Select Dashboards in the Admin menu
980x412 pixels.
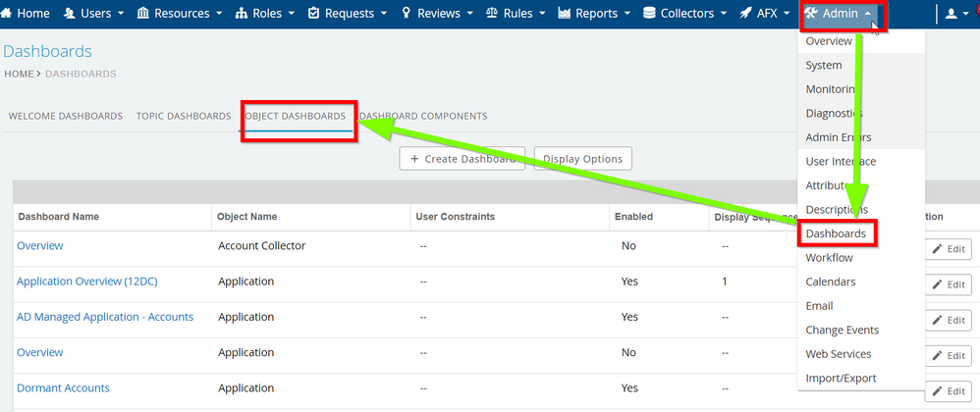coord(836,233)
